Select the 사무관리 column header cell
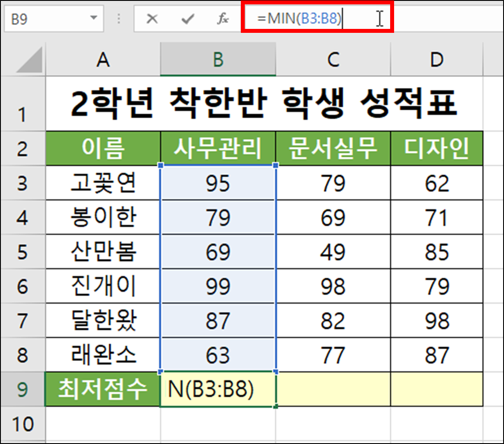 pos(219,148)
